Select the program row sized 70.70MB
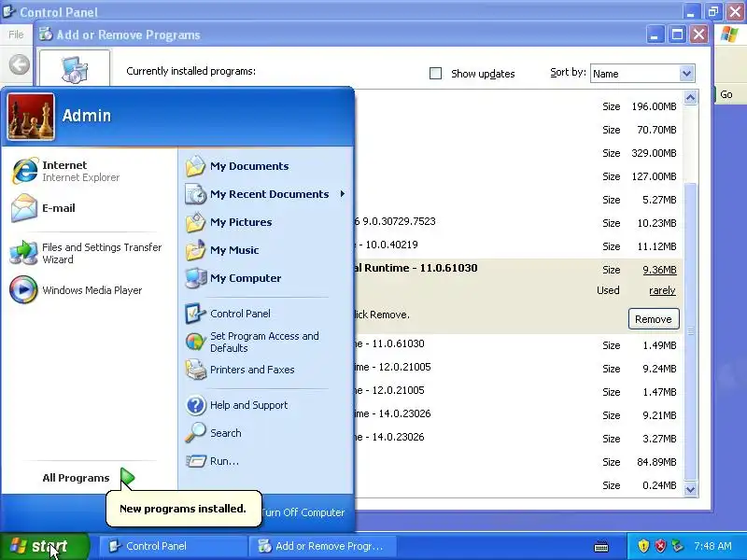 (518, 130)
